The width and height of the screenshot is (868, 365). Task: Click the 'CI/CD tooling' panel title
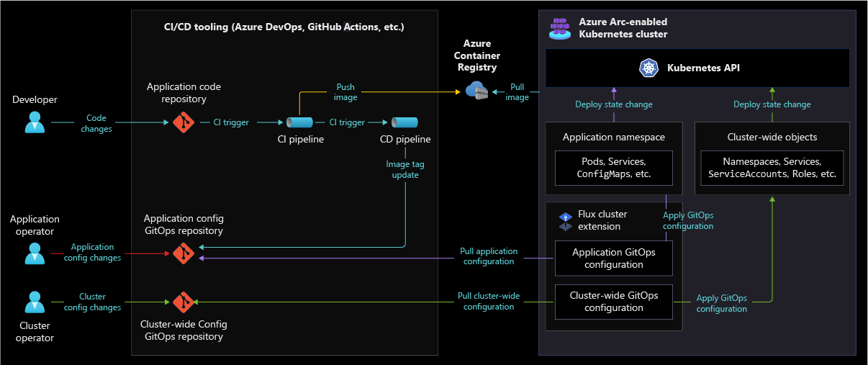click(284, 27)
